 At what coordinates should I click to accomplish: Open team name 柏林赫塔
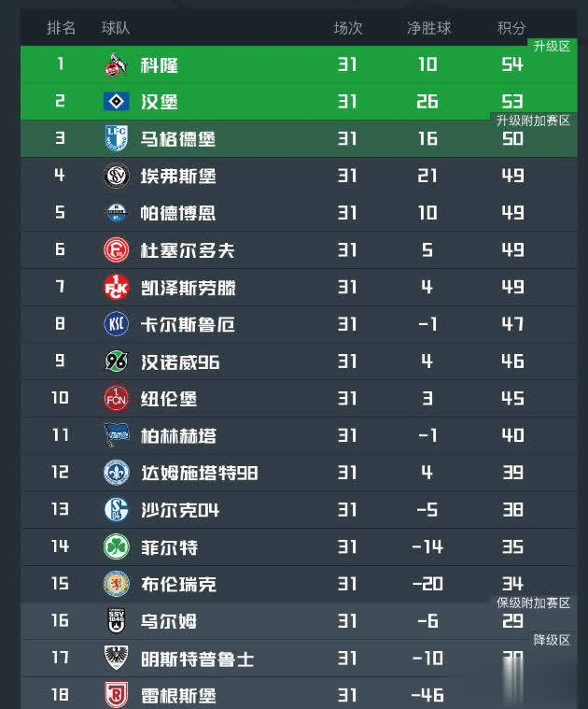177,436
